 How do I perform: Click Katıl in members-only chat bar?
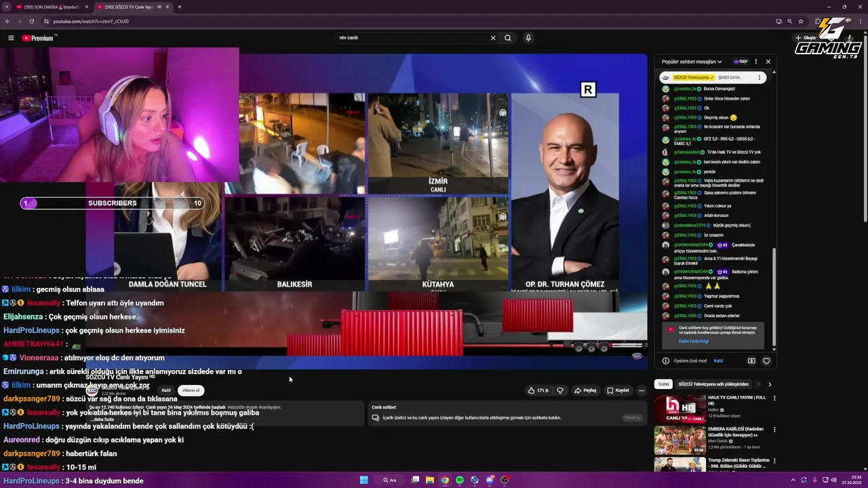(718, 361)
